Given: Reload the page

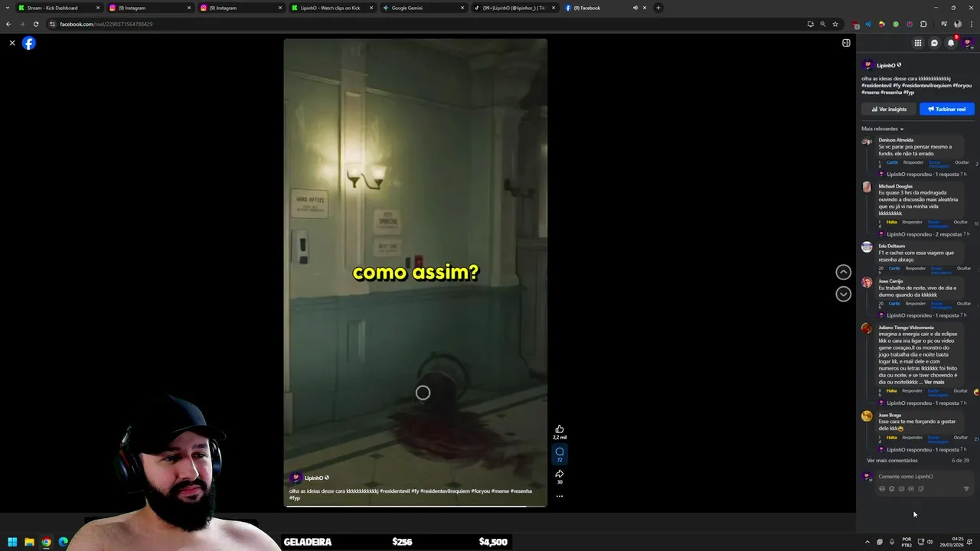Looking at the screenshot, I should point(36,24).
